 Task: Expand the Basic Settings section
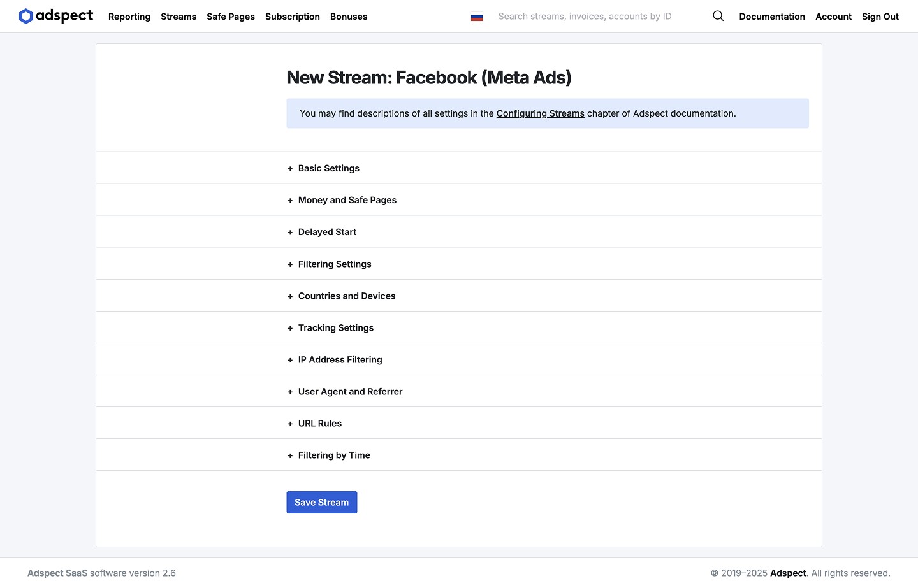pyautogui.click(x=328, y=168)
